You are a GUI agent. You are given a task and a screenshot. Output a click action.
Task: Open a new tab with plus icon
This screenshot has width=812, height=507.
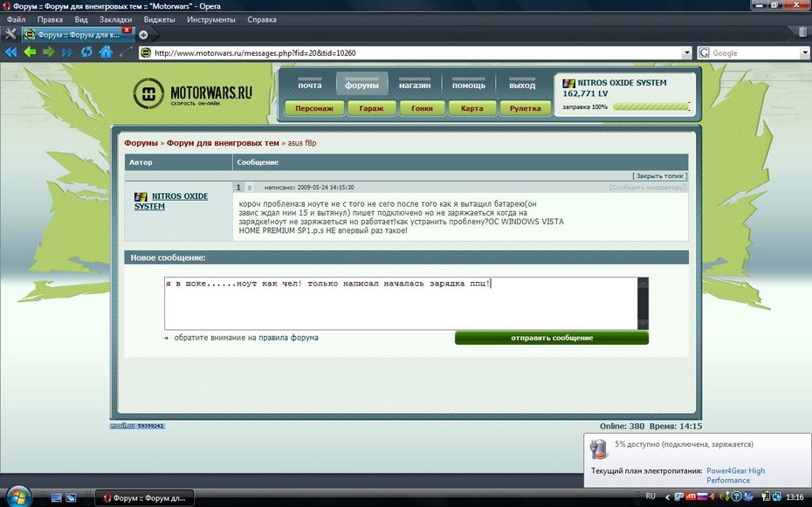[143, 35]
